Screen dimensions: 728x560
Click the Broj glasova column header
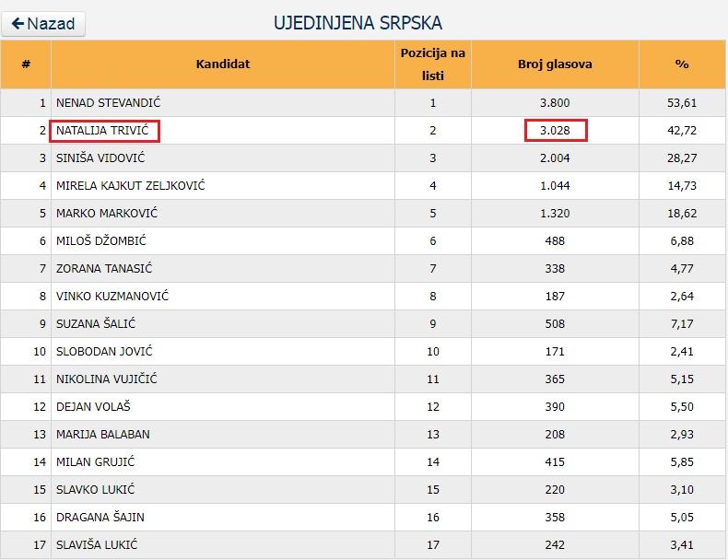coord(555,64)
